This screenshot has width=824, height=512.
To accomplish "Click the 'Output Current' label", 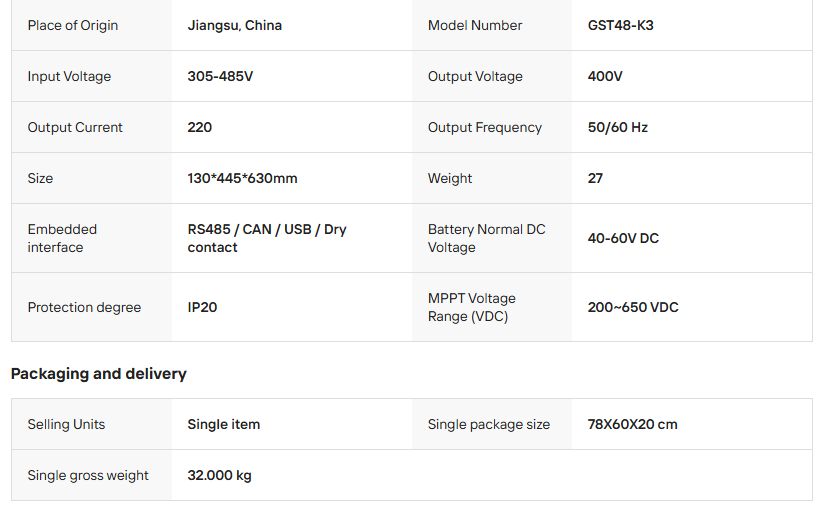I will click(x=75, y=127).
